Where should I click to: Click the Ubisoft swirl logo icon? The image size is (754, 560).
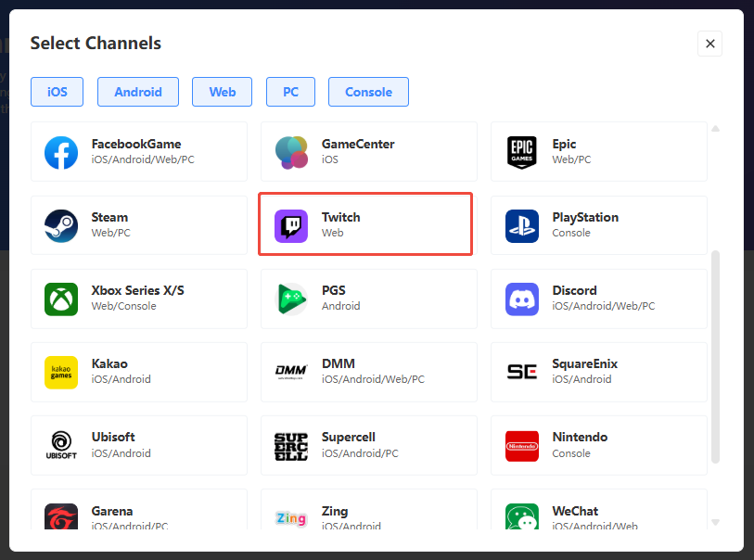[61, 445]
